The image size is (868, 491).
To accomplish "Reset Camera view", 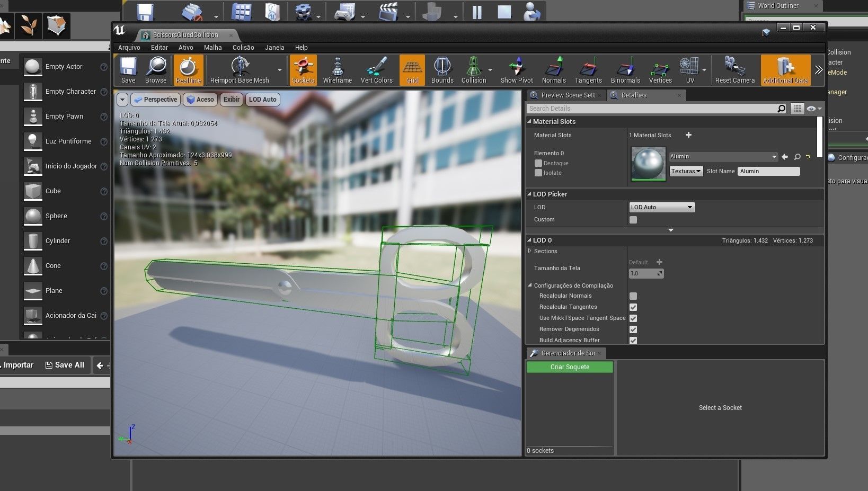I will point(734,70).
